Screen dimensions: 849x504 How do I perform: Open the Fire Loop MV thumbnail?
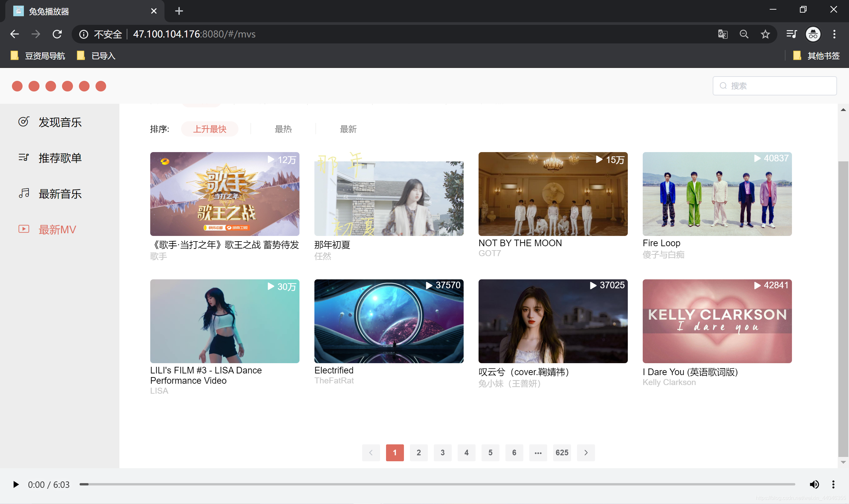point(717,194)
